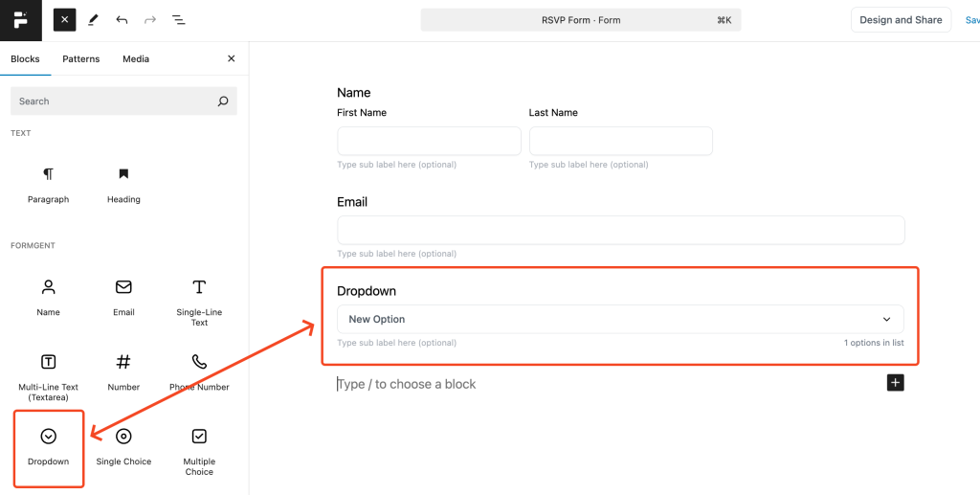
Task: Edit the Dropdown field label
Action: pos(367,291)
